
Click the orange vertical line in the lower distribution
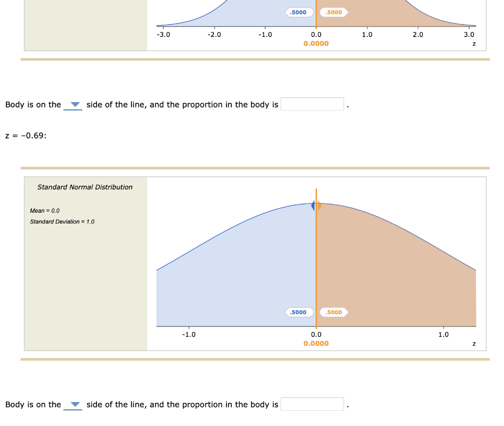tap(315, 256)
